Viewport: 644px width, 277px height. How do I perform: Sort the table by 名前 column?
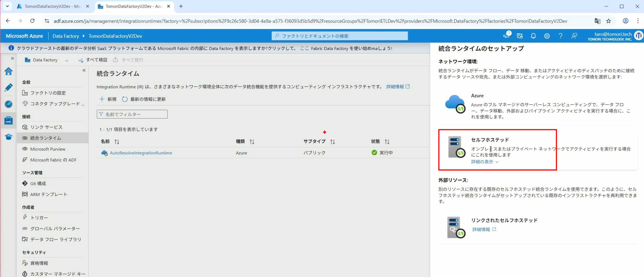pos(117,142)
